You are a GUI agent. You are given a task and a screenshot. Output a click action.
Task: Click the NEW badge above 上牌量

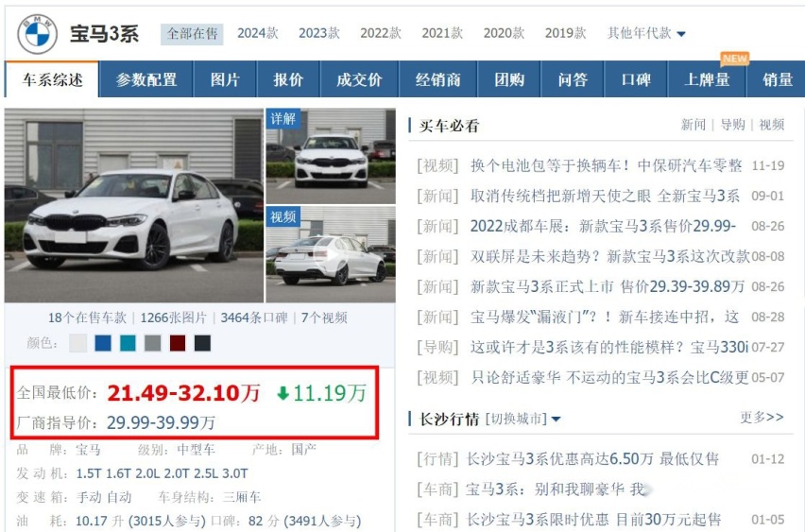(735, 59)
